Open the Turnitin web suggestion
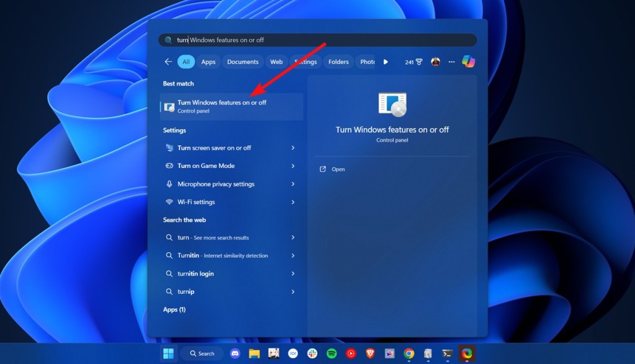 231,255
